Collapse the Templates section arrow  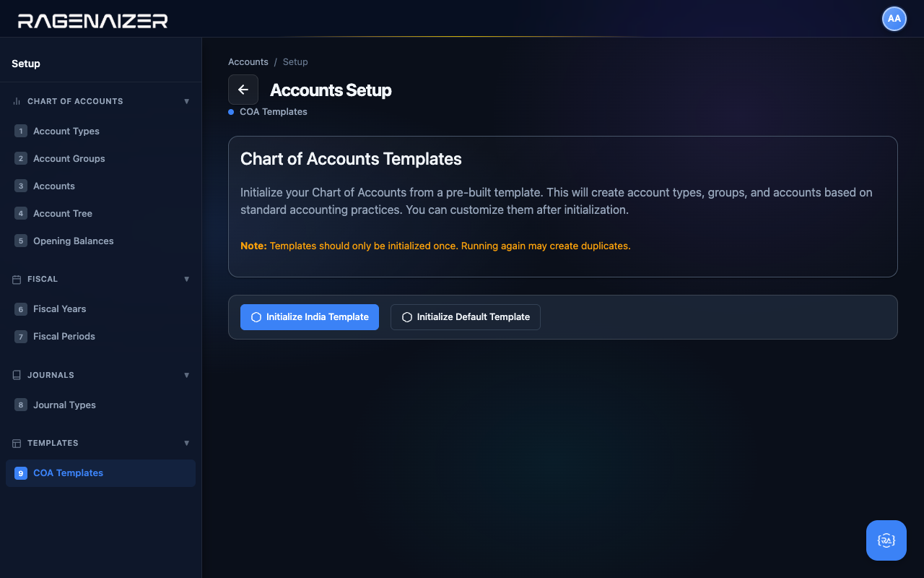(187, 443)
